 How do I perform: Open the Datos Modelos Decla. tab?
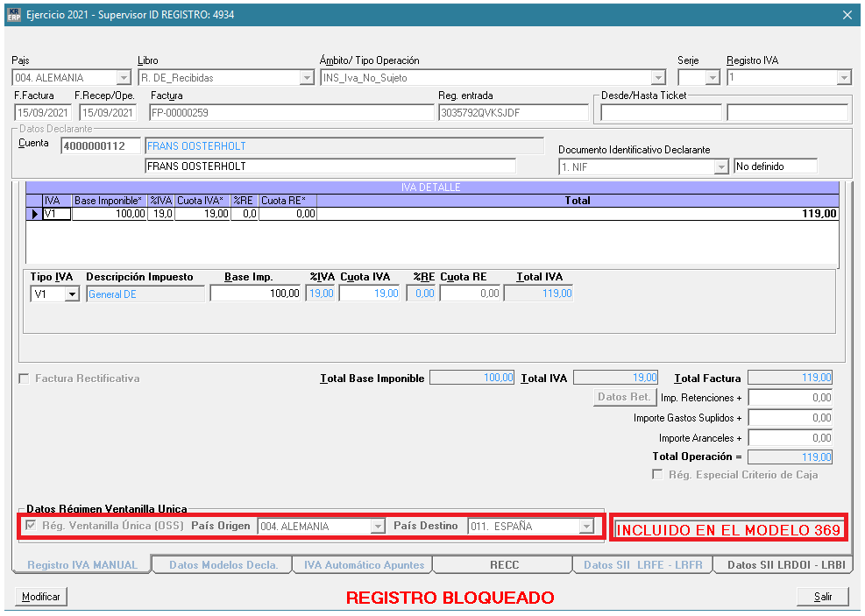[x=223, y=564]
